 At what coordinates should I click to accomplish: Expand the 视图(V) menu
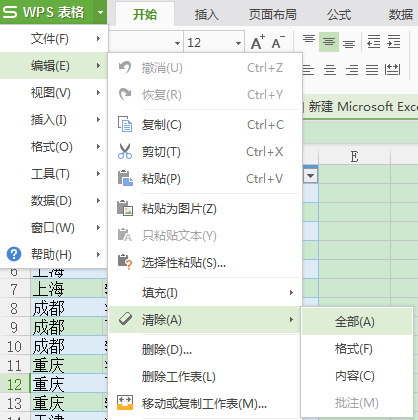[x=54, y=93]
